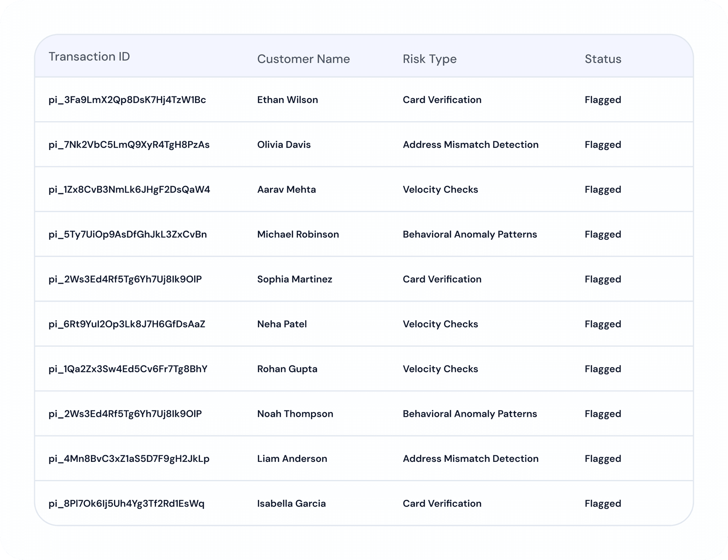This screenshot has width=728, height=560.
Task: Click Flagged status for Isabella Garcia
Action: click(603, 504)
